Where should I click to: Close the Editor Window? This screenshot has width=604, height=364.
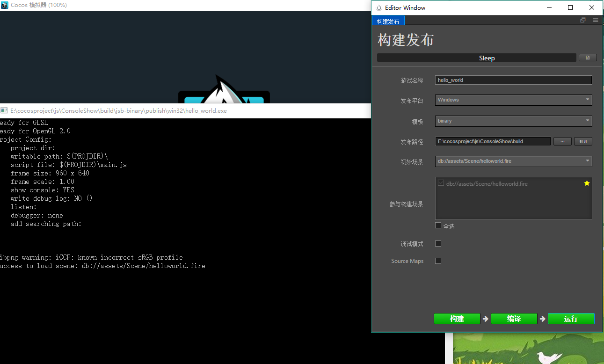pyautogui.click(x=592, y=7)
